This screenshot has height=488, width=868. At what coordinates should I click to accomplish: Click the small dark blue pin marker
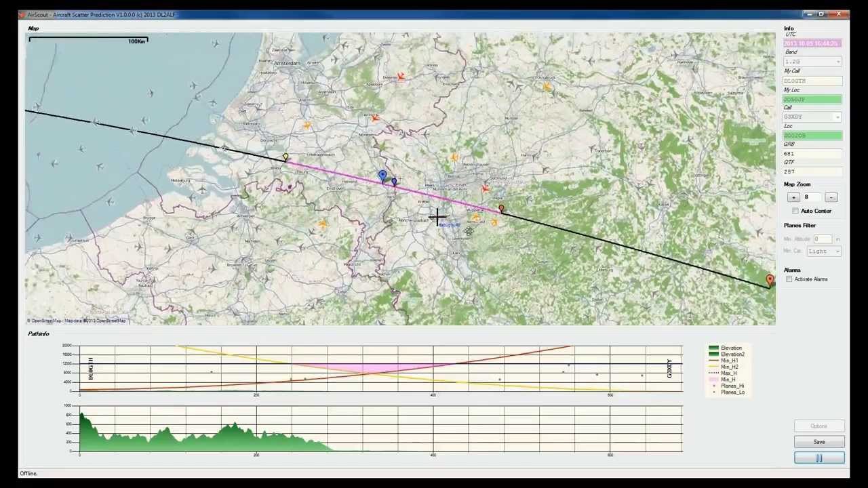pyautogui.click(x=394, y=182)
